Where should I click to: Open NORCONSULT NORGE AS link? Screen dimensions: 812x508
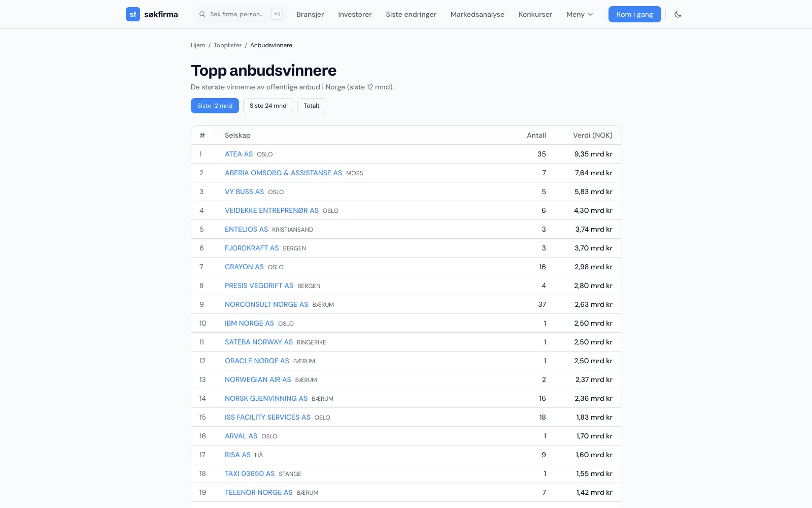(x=266, y=304)
